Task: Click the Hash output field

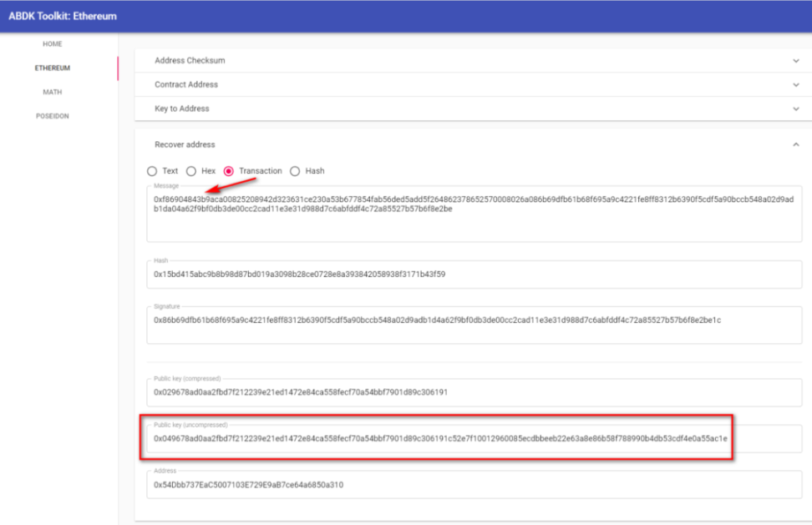Action: 473,274
